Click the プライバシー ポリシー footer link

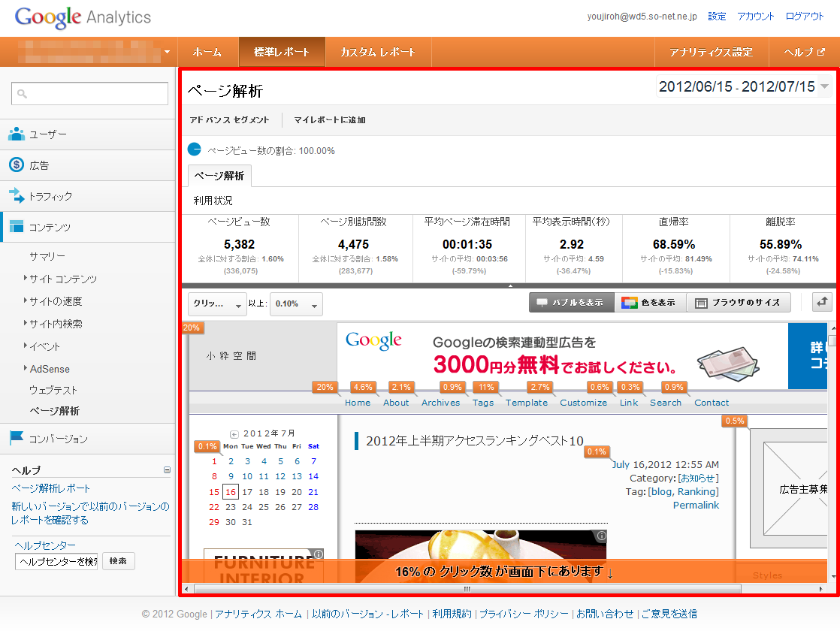524,614
